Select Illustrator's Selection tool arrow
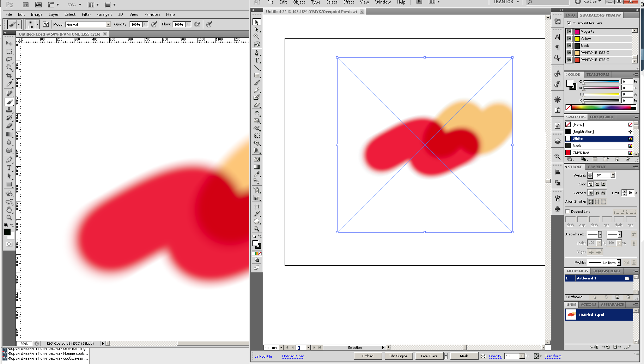The width and height of the screenshot is (644, 364). pyautogui.click(x=257, y=22)
